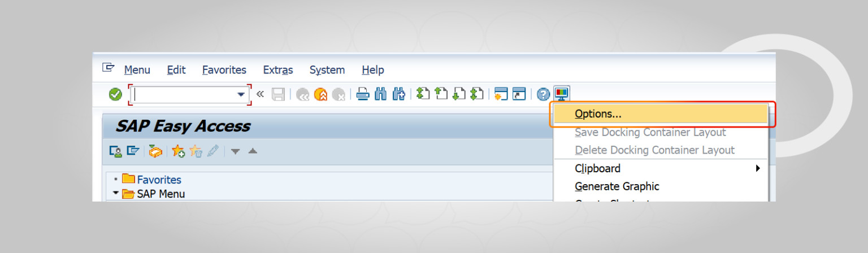Expand the Clipboard submenu
This screenshot has height=253, width=868.
coord(661,168)
